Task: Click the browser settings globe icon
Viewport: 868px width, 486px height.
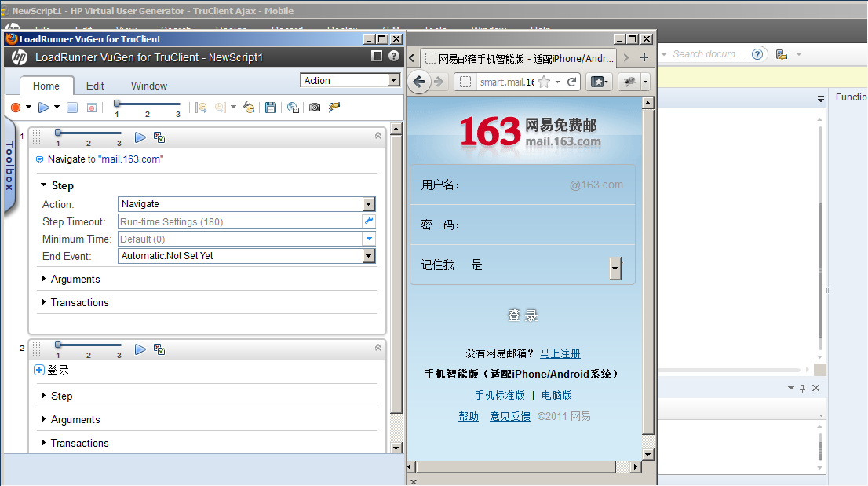Action: pos(293,108)
